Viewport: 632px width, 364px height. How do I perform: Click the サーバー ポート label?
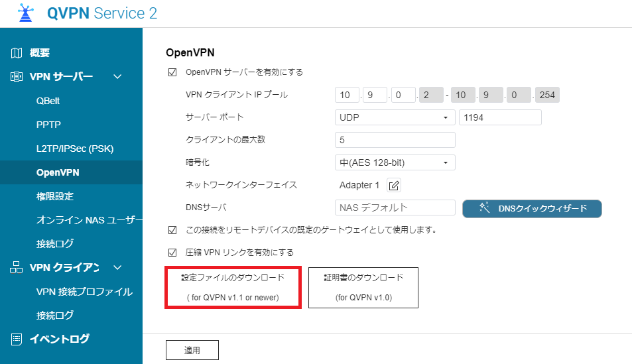[214, 117]
